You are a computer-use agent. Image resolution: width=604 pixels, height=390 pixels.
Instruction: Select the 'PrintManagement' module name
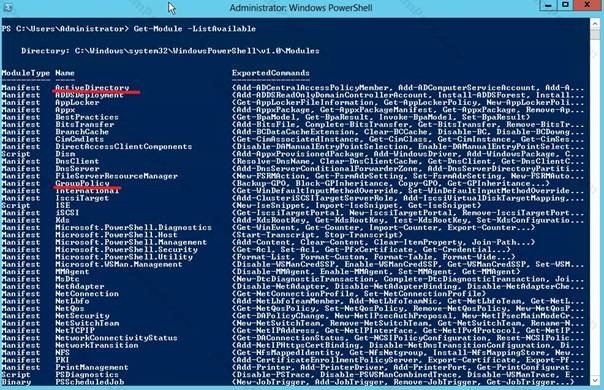92,367
